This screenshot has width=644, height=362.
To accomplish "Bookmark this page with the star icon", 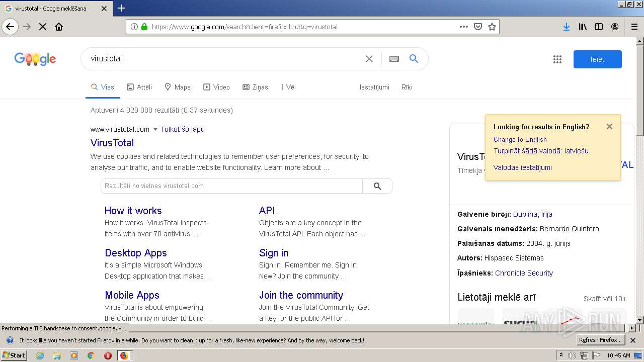I will click(x=492, y=27).
